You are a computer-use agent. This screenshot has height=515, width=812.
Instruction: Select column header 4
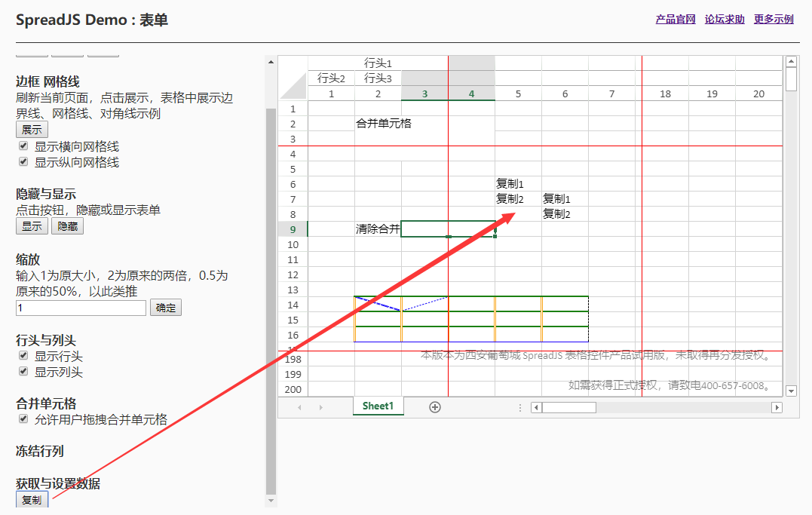click(x=471, y=93)
